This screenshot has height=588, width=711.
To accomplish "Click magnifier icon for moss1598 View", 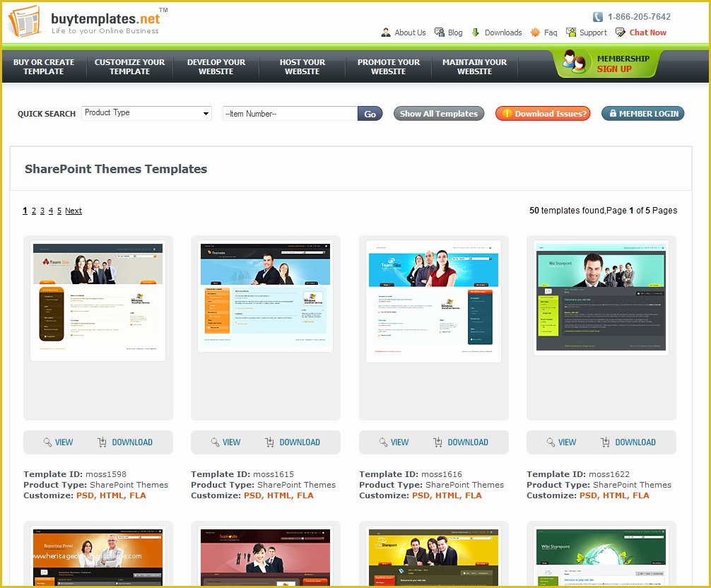I will [x=47, y=442].
